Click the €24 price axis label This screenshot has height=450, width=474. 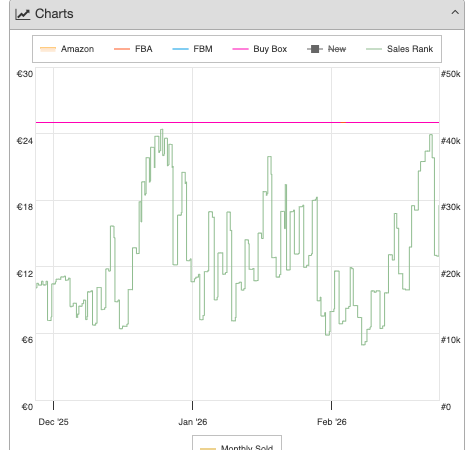click(25, 141)
